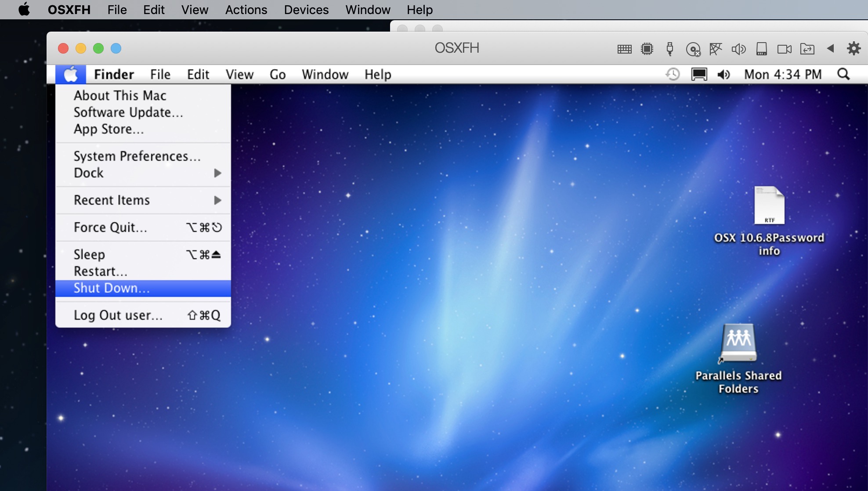Open App Store… from Apple menu
The width and height of the screenshot is (868, 491).
[143, 129]
